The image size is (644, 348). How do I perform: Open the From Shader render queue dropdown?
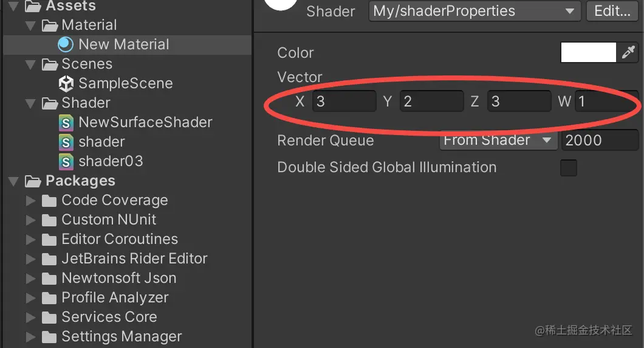(x=498, y=141)
